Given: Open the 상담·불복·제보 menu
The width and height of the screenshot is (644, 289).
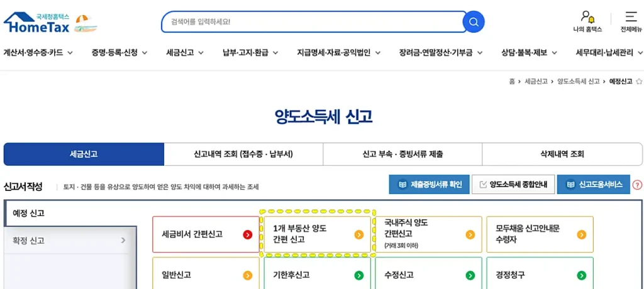Looking at the screenshot, I should tap(524, 53).
